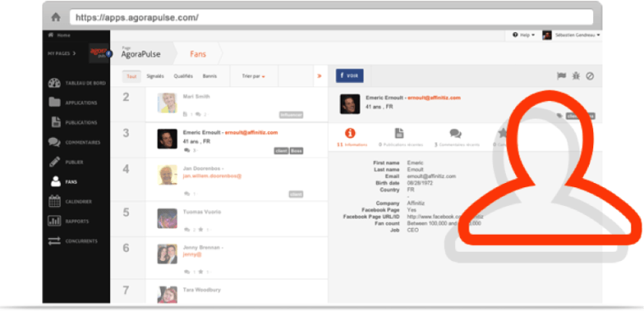Click the influencer tag on Mari Smith
Screen dimensions: 644x311
pyautogui.click(x=291, y=115)
